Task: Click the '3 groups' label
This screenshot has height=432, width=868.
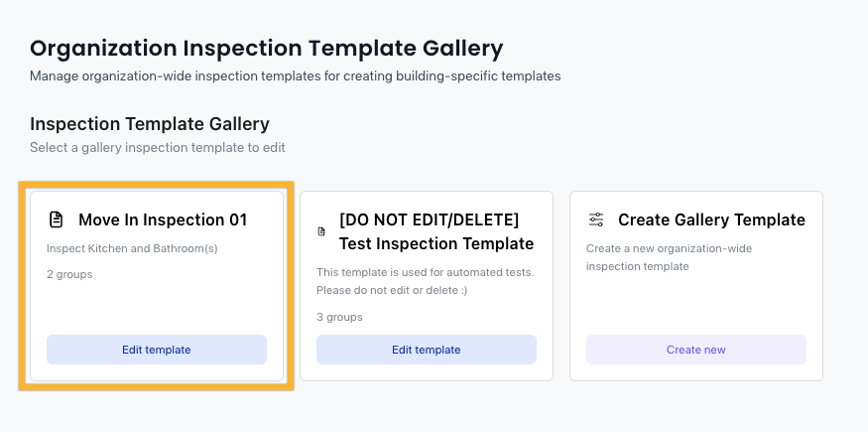Action: pyautogui.click(x=339, y=317)
